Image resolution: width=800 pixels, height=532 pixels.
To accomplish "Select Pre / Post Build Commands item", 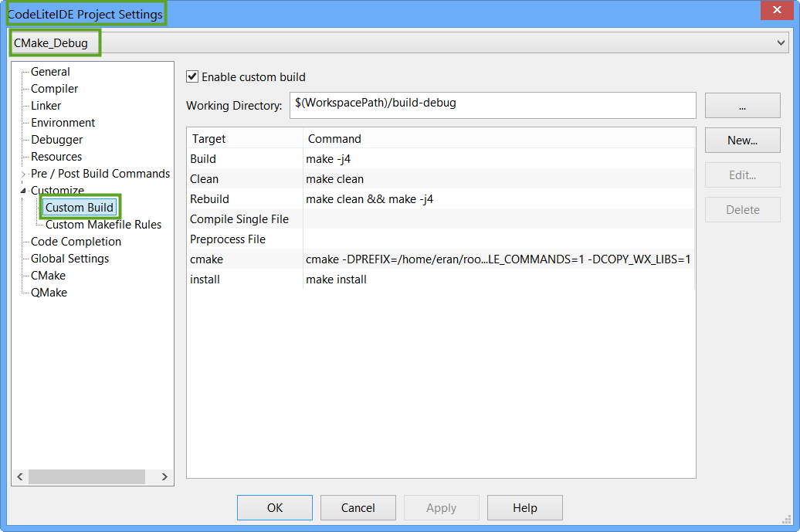I will click(x=100, y=174).
